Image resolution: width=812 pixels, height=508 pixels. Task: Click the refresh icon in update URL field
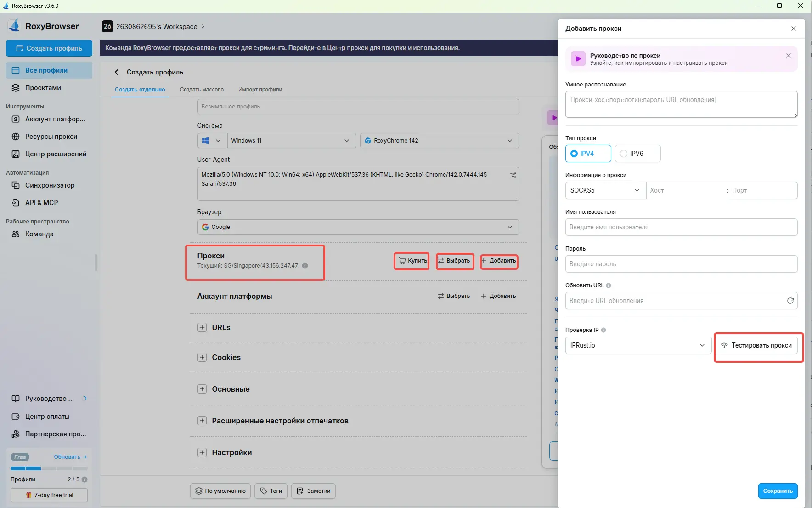790,301
